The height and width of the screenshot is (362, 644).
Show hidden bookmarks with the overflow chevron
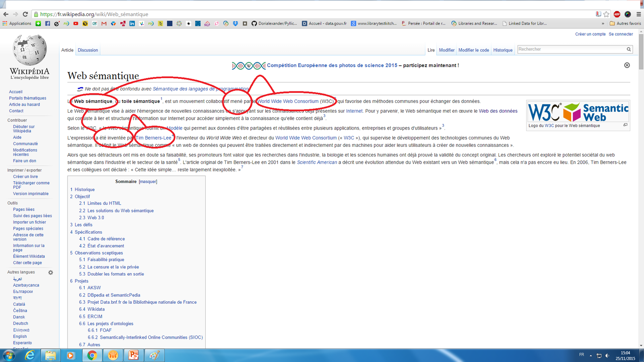[603, 23]
